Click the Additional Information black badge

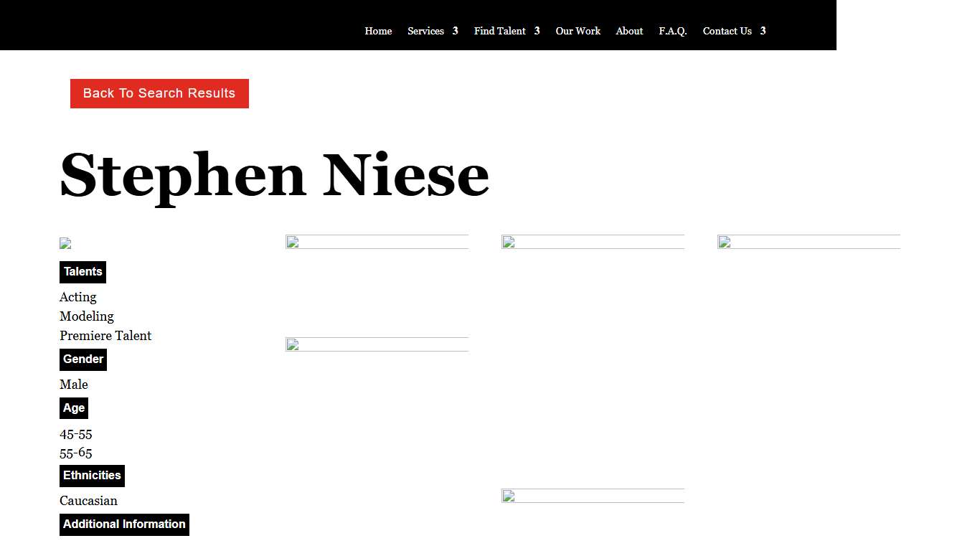(124, 524)
